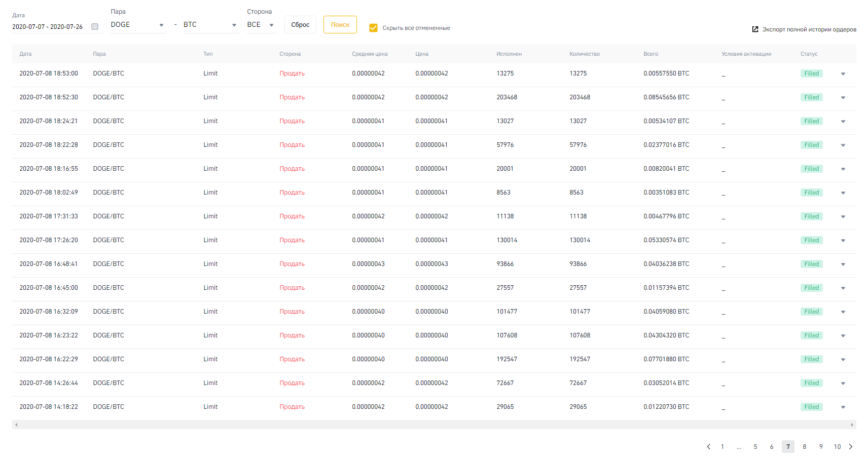Click the Средняя цена column header
Screen dimensions: 868x458
point(370,54)
